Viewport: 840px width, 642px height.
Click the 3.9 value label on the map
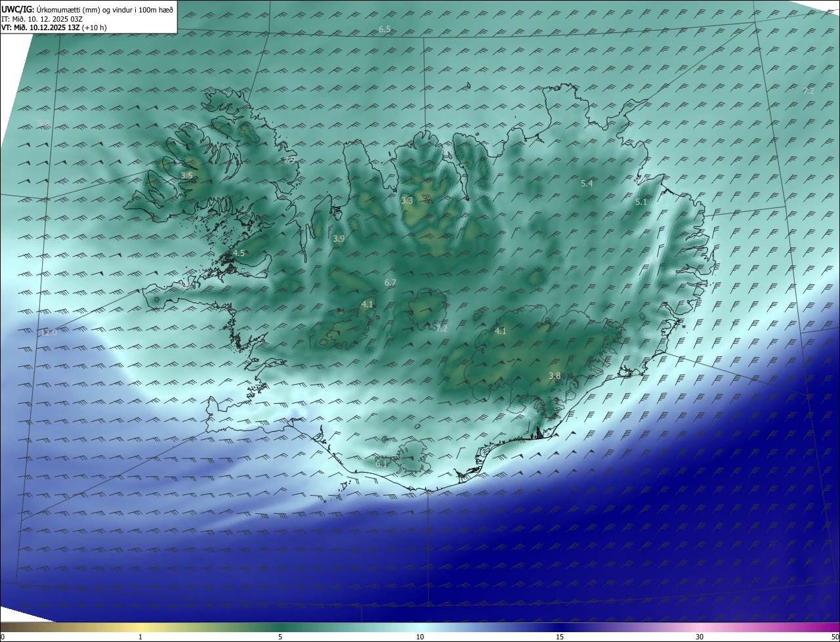[339, 239]
